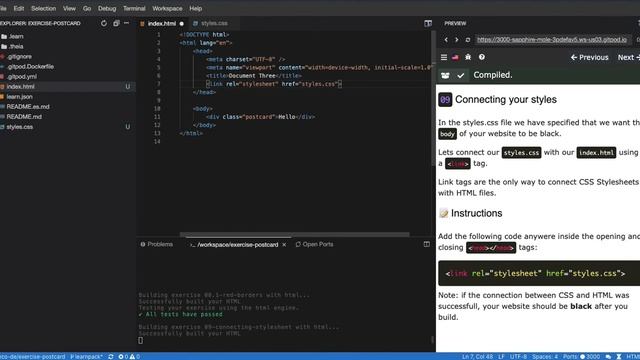Click the sync icon in status bar
The image size is (640, 360).
111,356
